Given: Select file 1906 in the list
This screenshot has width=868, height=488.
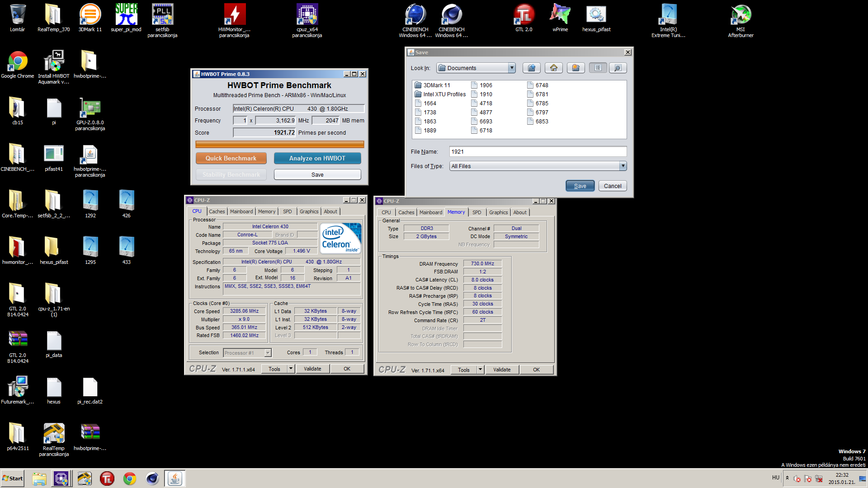Looking at the screenshot, I should (x=482, y=85).
